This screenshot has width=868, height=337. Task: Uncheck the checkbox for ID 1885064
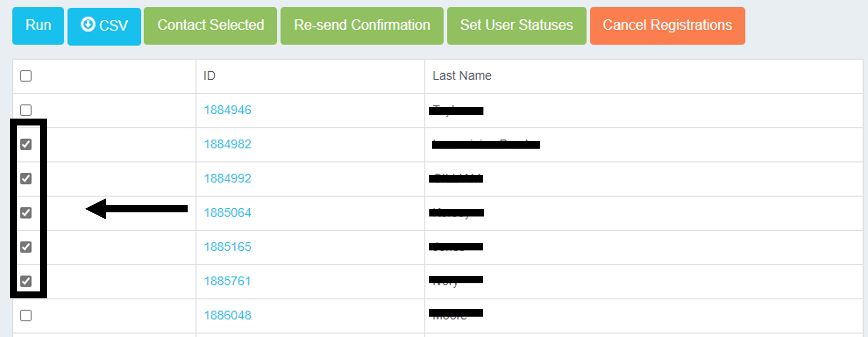pyautogui.click(x=25, y=212)
